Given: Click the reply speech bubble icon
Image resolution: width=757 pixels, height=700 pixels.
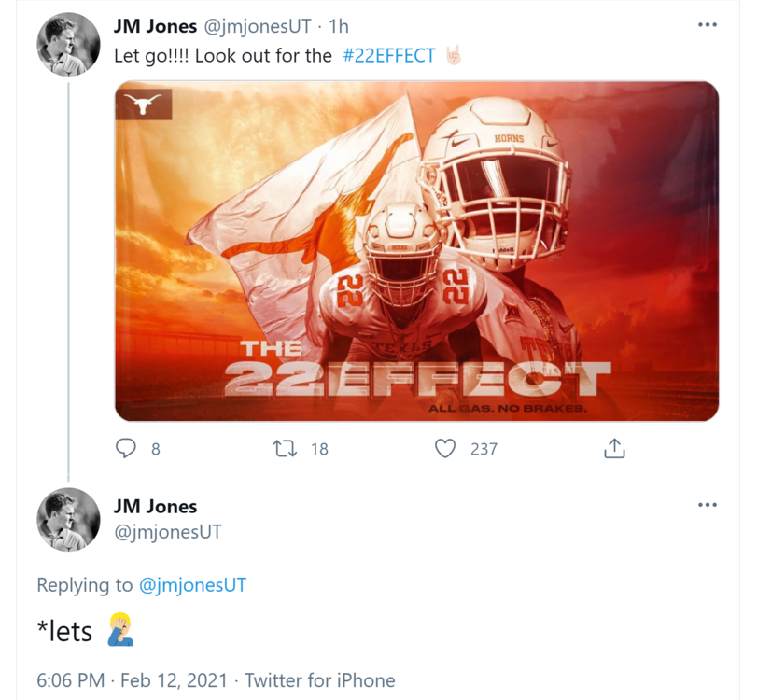Looking at the screenshot, I should tap(126, 449).
